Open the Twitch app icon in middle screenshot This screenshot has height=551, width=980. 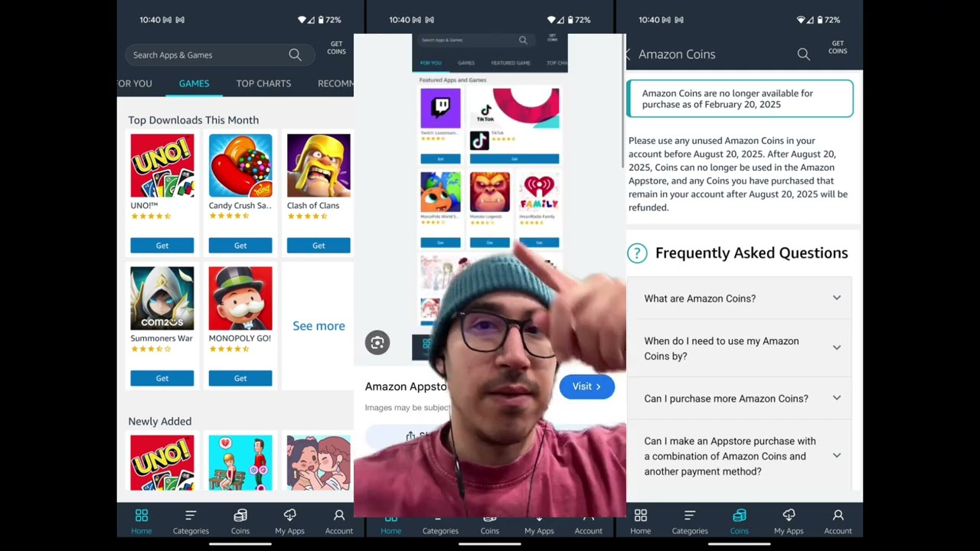tap(440, 108)
